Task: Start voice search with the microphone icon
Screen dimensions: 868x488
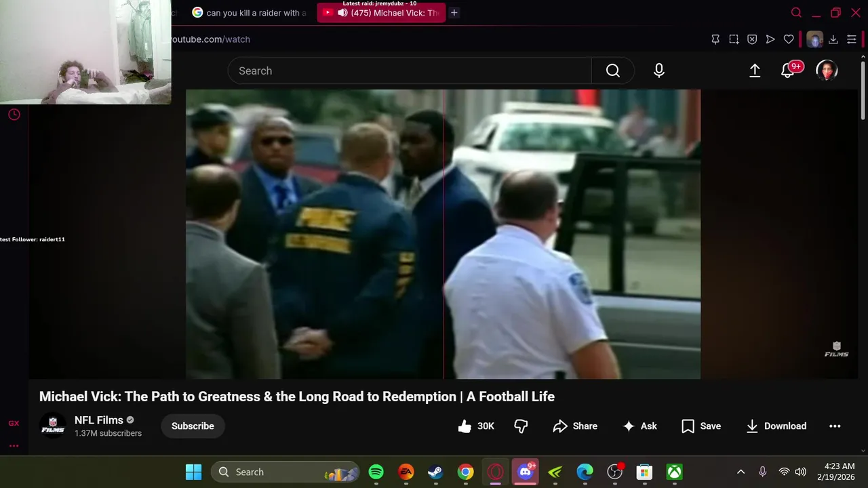Action: pyautogui.click(x=659, y=70)
